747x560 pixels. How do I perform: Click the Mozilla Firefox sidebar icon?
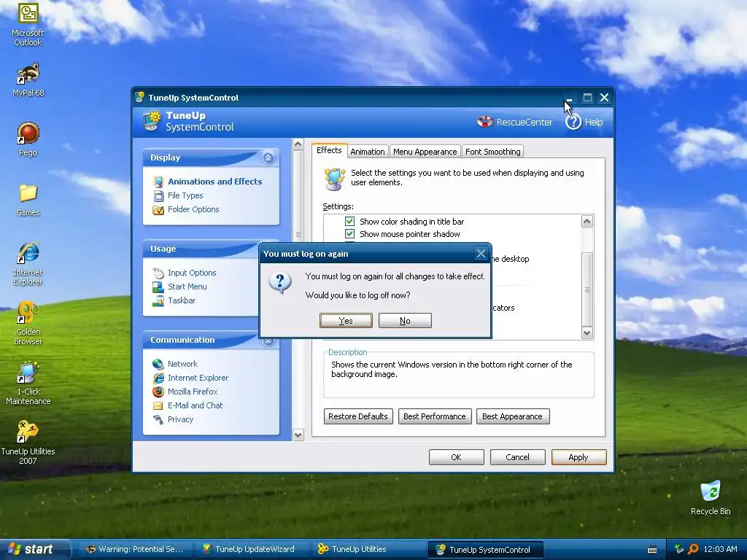point(158,392)
